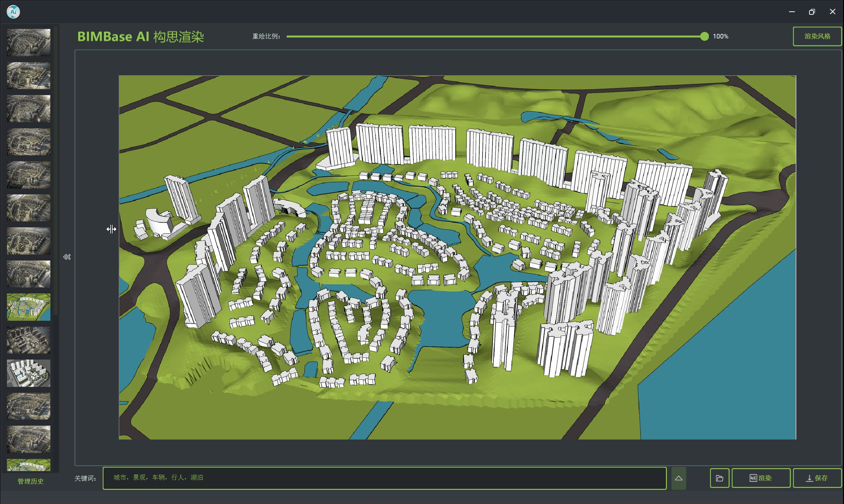Select the partially visible bottom green thumbnail
Image resolution: width=844 pixels, height=504 pixels.
[29, 465]
